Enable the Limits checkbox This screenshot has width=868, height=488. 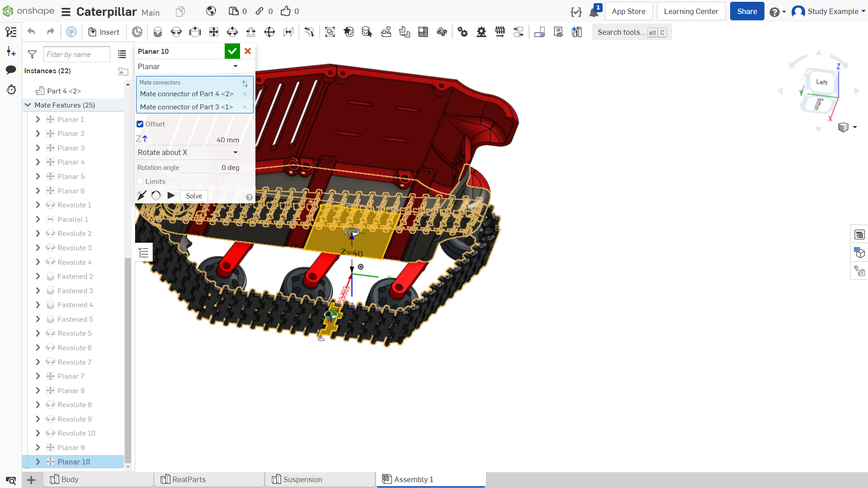point(140,182)
